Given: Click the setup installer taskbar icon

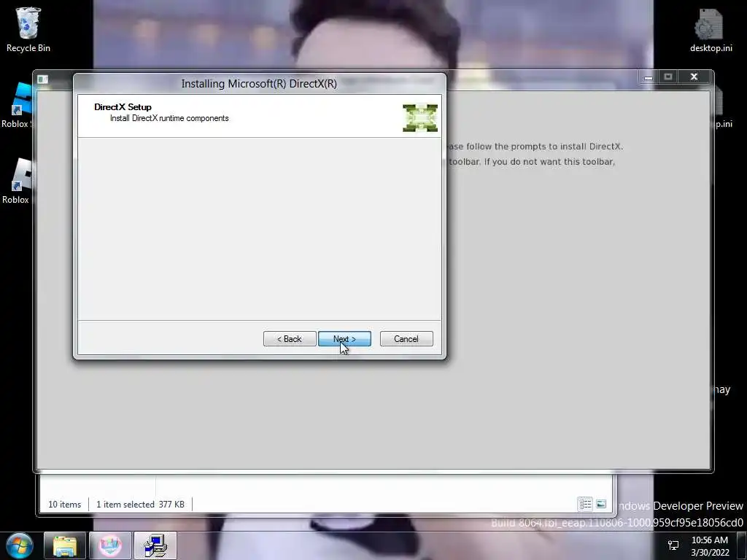Looking at the screenshot, I should [155, 545].
